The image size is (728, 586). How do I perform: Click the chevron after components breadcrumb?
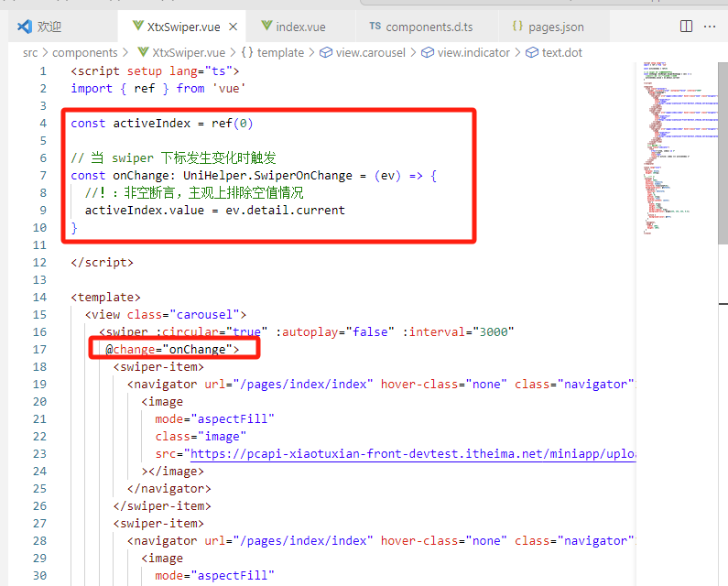125,52
